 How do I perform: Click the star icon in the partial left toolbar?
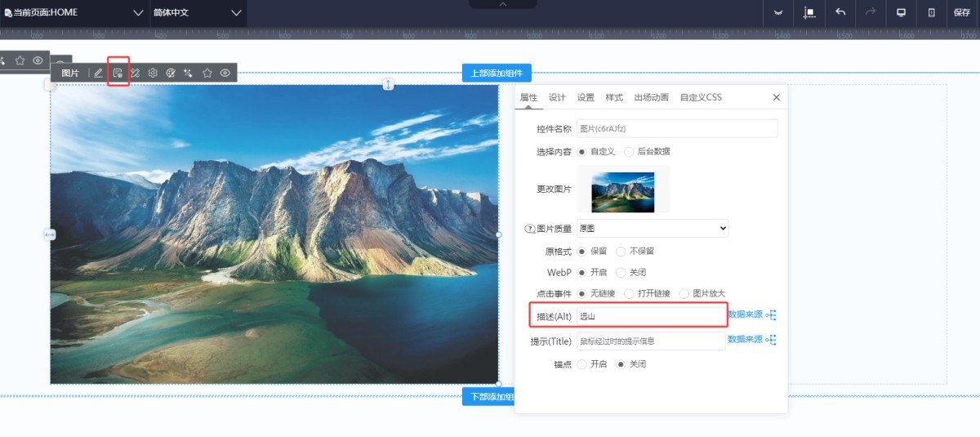coord(20,60)
